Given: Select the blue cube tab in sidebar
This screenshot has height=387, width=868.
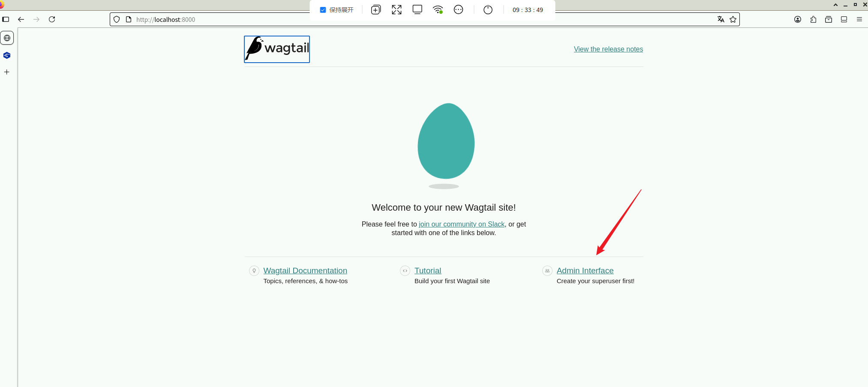Looking at the screenshot, I should [7, 55].
